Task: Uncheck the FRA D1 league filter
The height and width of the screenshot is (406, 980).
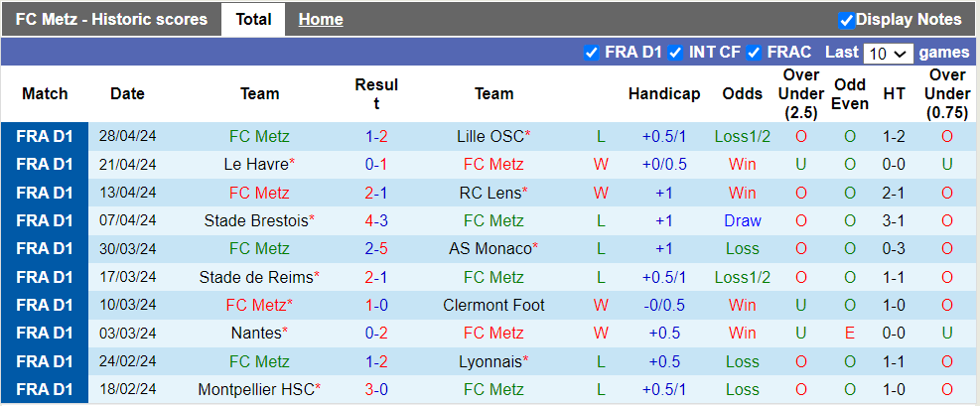Action: tap(592, 53)
